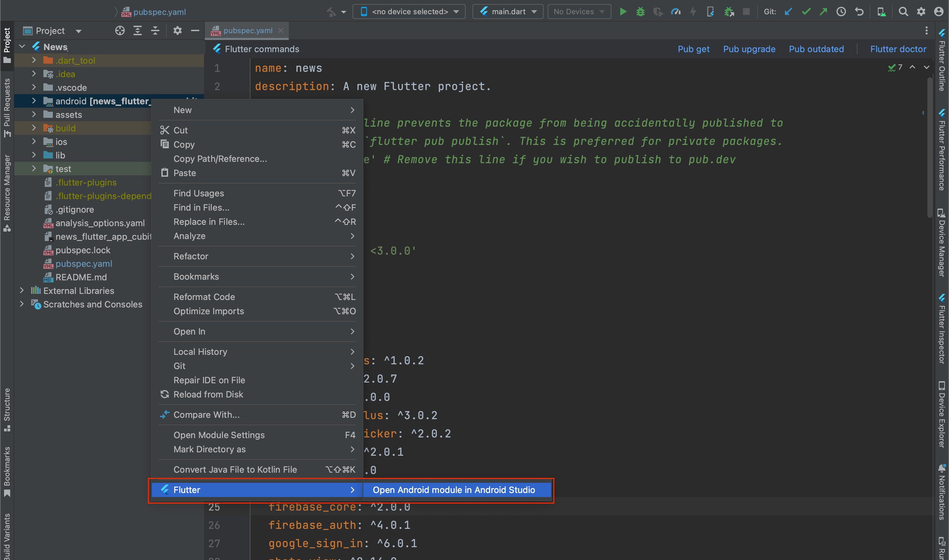
Task: Open the device selector dropdown
Action: click(x=409, y=12)
